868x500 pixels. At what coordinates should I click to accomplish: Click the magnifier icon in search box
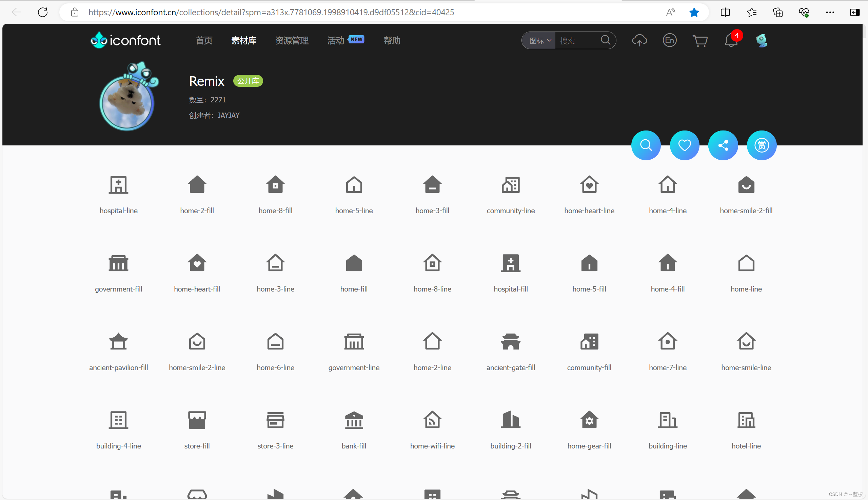(x=606, y=40)
